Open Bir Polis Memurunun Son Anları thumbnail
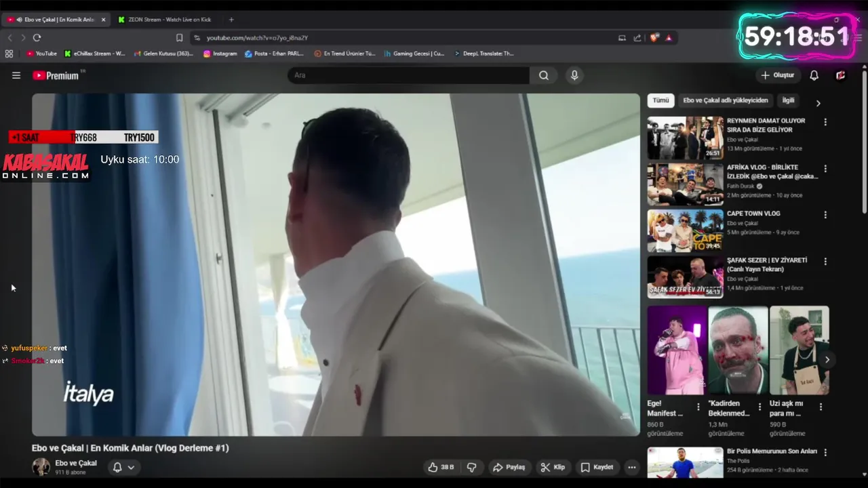Screen dimensions: 868x488 685,463
